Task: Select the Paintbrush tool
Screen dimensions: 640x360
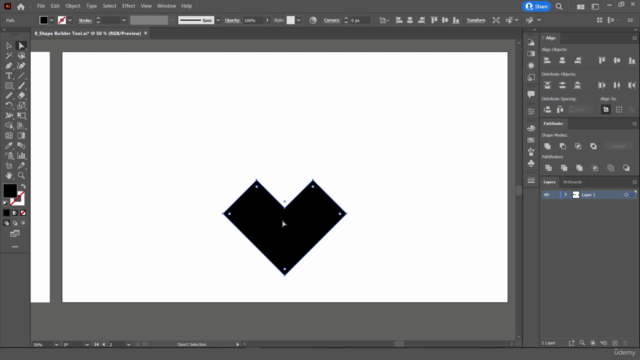Action: point(21,86)
